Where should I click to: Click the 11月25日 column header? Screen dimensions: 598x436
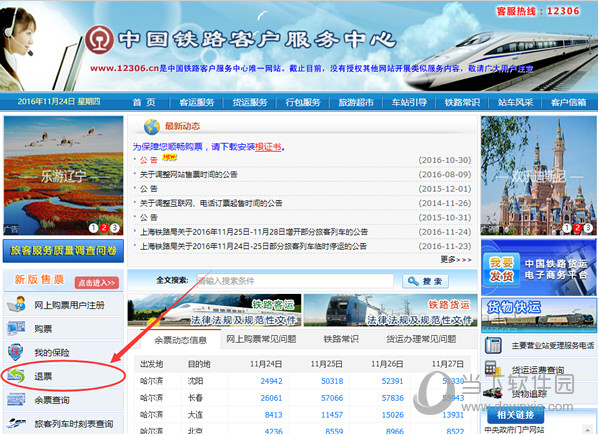click(326, 364)
